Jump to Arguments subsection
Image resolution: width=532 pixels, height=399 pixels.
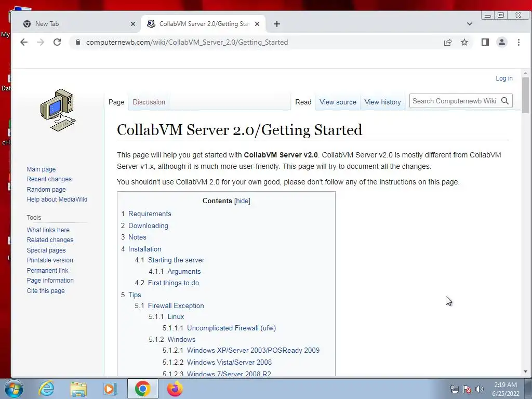[184, 271]
